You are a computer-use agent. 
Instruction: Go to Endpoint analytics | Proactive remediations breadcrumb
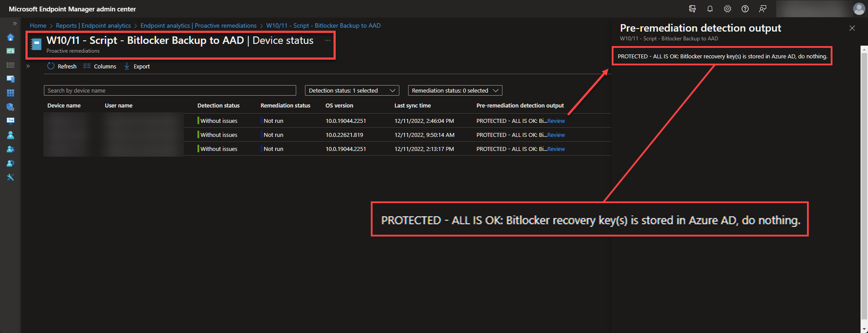click(198, 25)
